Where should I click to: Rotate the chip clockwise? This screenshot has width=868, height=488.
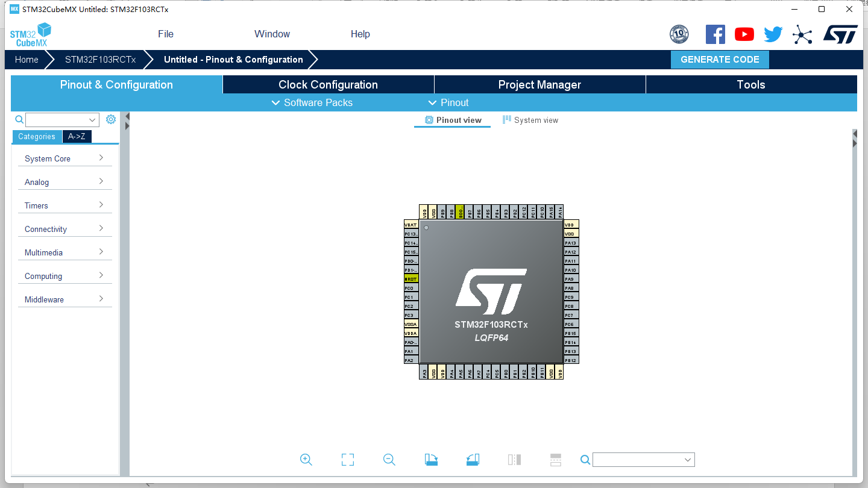431,460
